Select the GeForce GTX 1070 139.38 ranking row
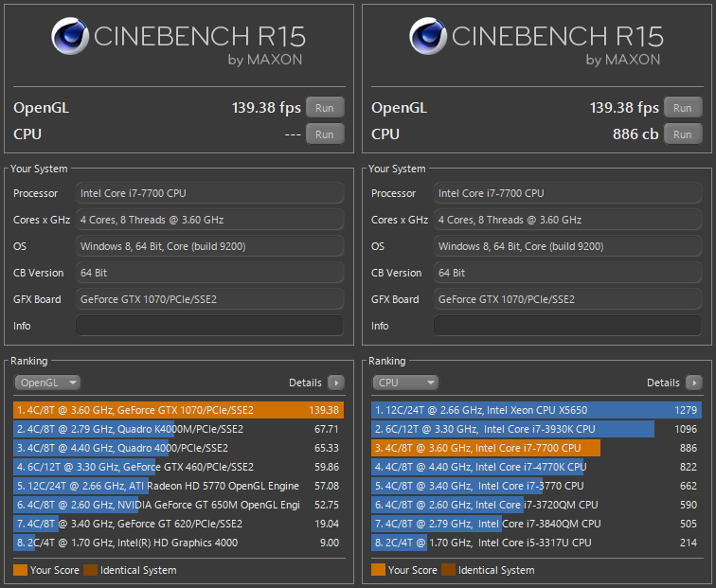Image resolution: width=716 pixels, height=588 pixels. tap(179, 410)
